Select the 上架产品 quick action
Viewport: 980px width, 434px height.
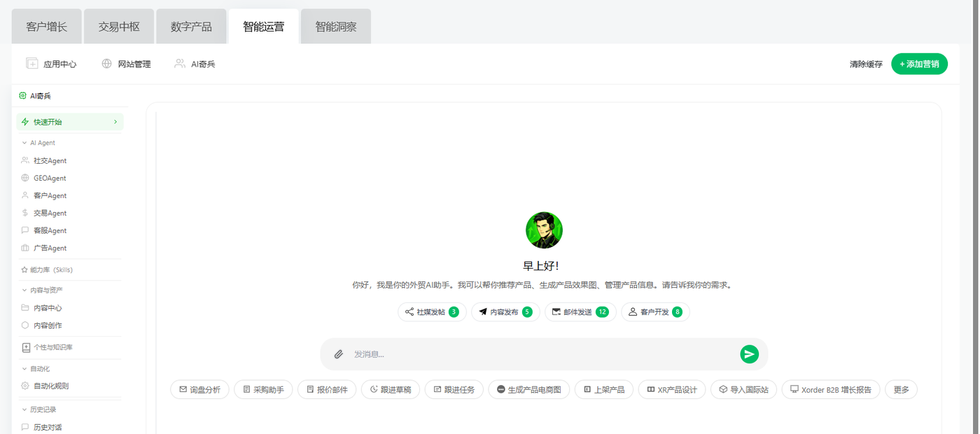pyautogui.click(x=604, y=389)
